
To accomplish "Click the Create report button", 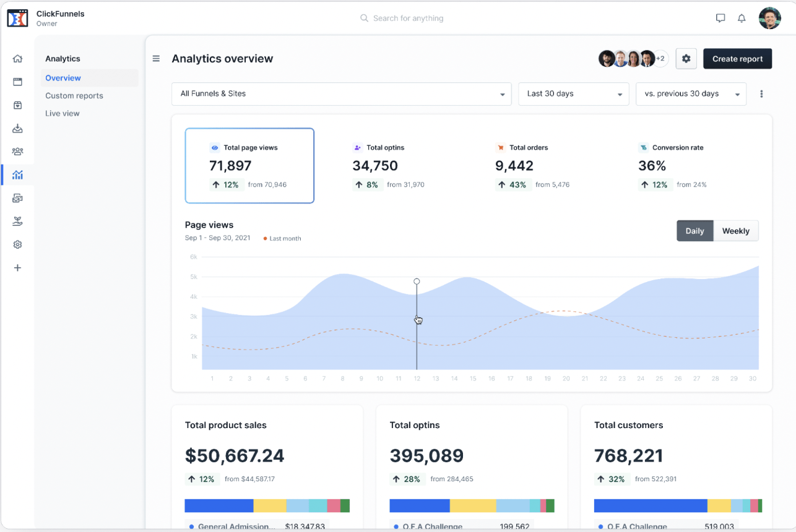I will (x=738, y=59).
